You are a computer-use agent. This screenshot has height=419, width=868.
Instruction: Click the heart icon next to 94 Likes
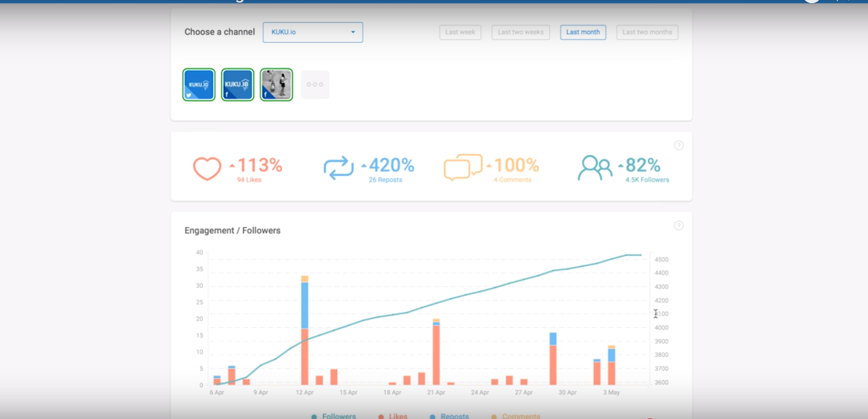pos(207,167)
